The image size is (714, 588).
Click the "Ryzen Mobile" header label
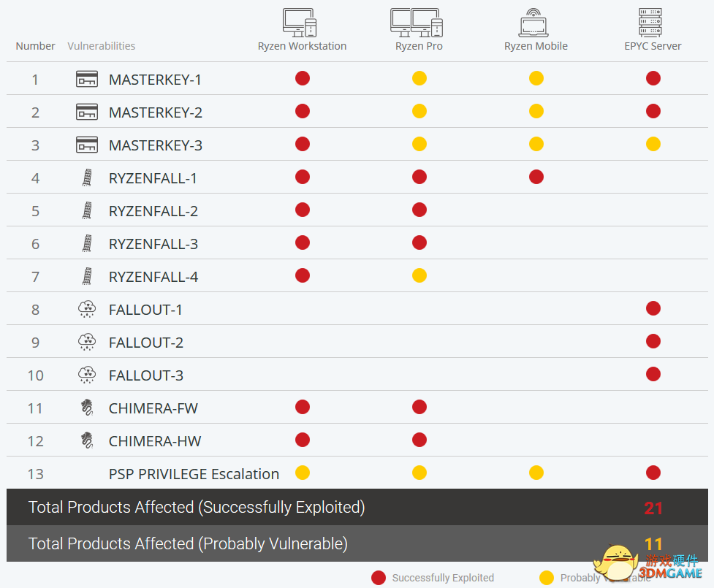pyautogui.click(x=536, y=46)
